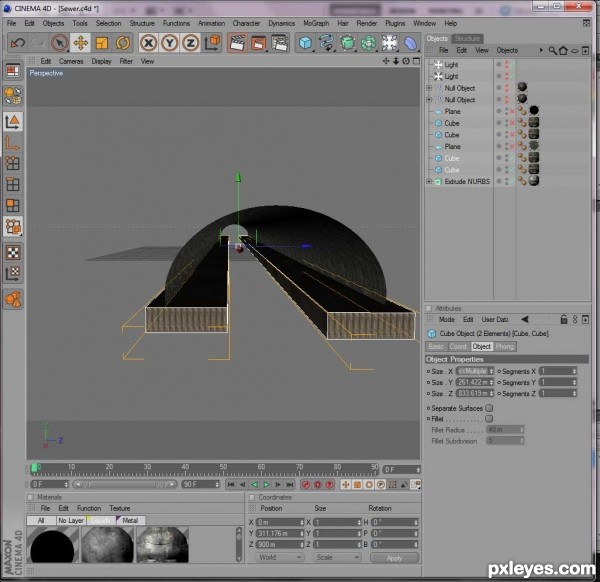
Task: Expand first Null Object
Action: coord(429,88)
